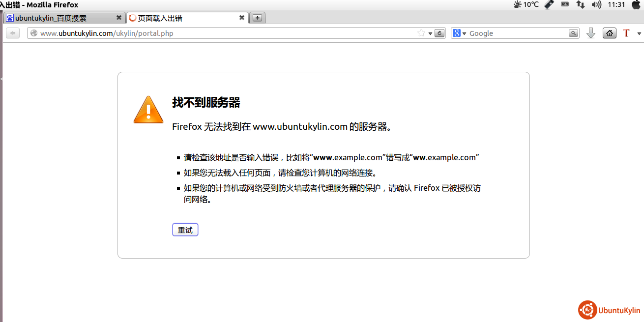Expand the toolbar overflow arrow beside T
644x322 pixels.
click(639, 34)
